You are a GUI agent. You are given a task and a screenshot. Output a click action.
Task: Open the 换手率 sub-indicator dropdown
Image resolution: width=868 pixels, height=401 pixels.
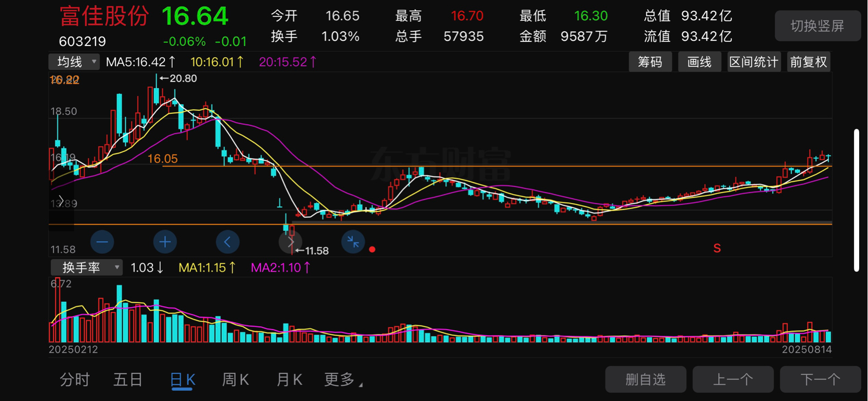[87, 268]
